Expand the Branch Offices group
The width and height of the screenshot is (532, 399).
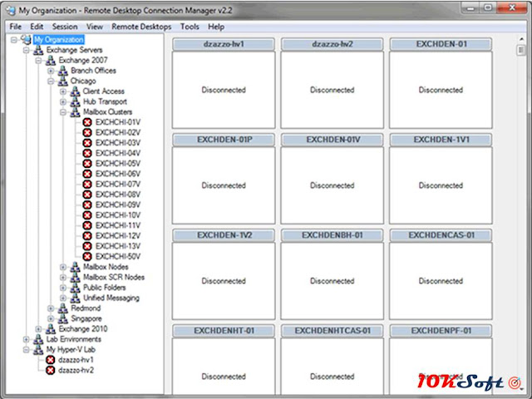51,71
